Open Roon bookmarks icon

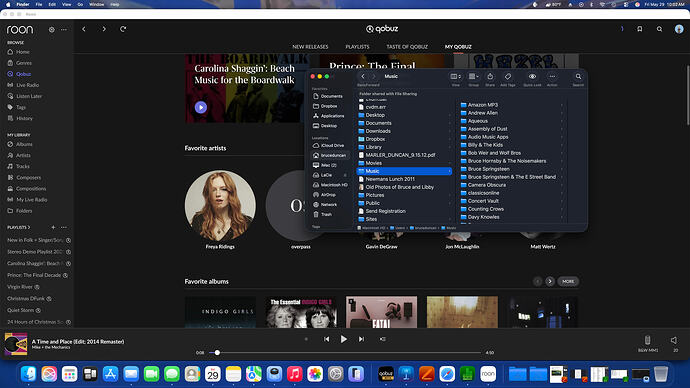tap(639, 29)
